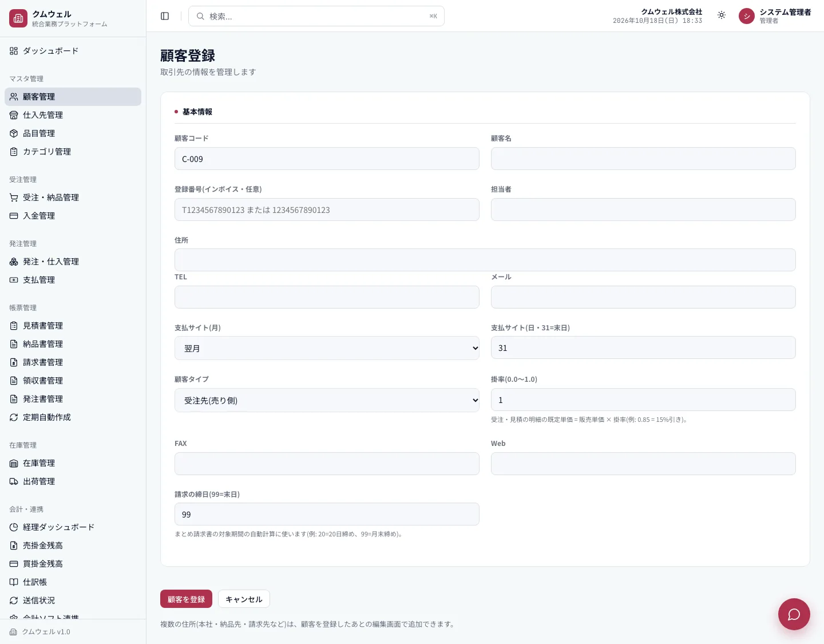824x644 pixels.
Task: Click the 担当者 input field
Action: pos(643,210)
